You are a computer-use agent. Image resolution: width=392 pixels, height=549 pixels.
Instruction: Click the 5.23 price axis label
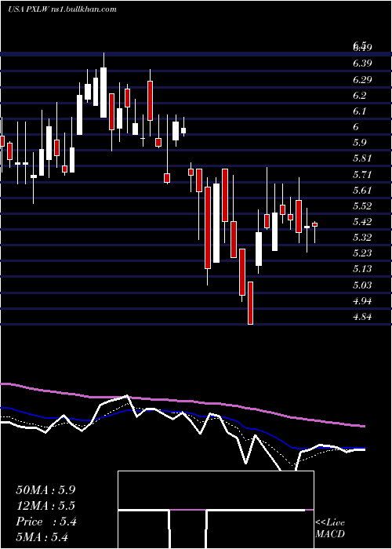[362, 253]
